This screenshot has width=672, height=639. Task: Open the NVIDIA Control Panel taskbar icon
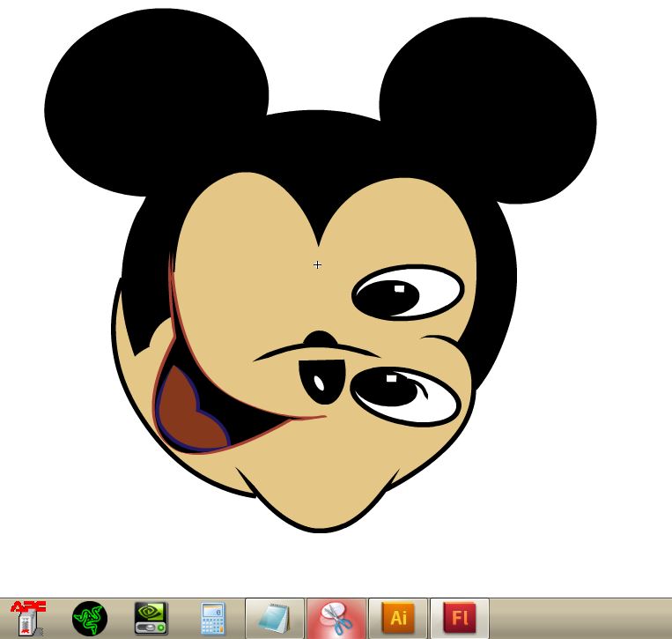[x=151, y=619]
